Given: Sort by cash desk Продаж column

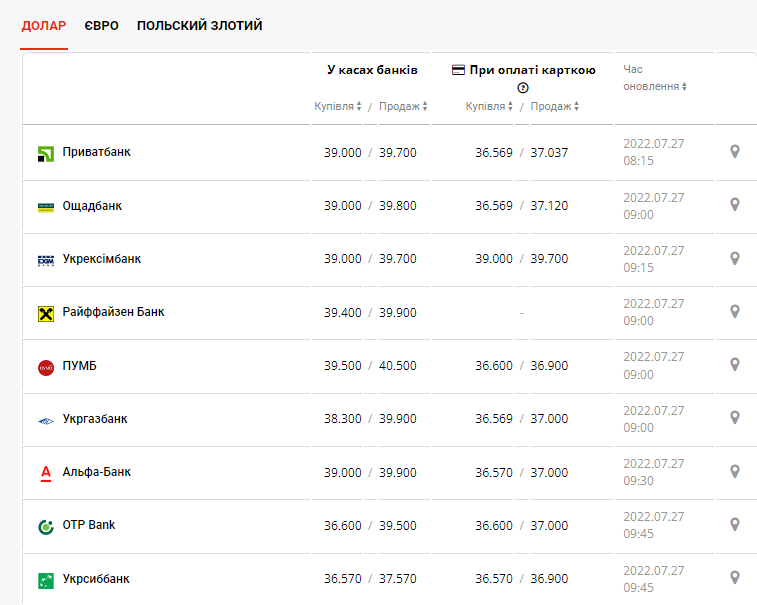Looking at the screenshot, I should pos(404,106).
